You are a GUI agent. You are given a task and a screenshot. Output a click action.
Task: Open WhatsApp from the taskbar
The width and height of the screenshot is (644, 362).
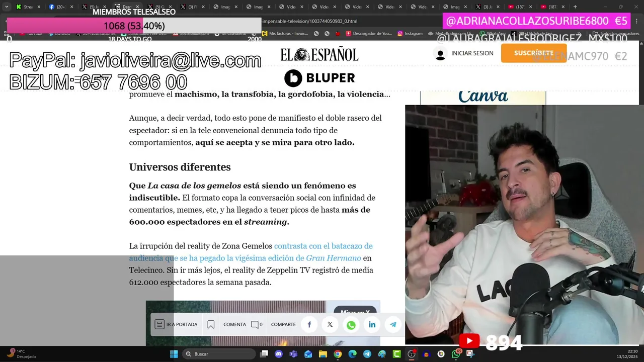point(456,354)
